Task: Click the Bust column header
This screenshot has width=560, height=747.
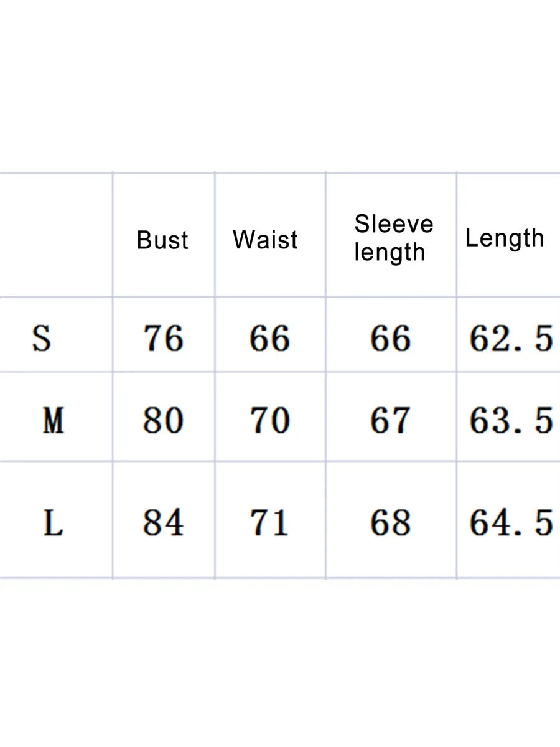Action: click(x=162, y=240)
